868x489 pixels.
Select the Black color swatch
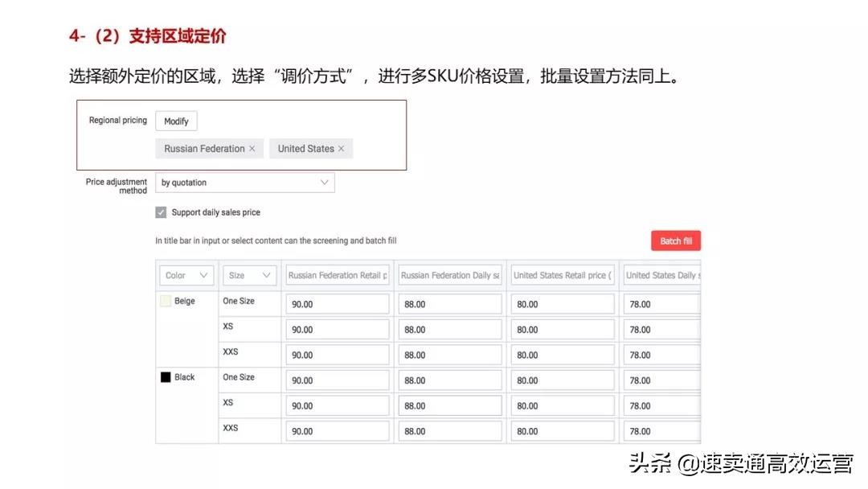[166, 376]
